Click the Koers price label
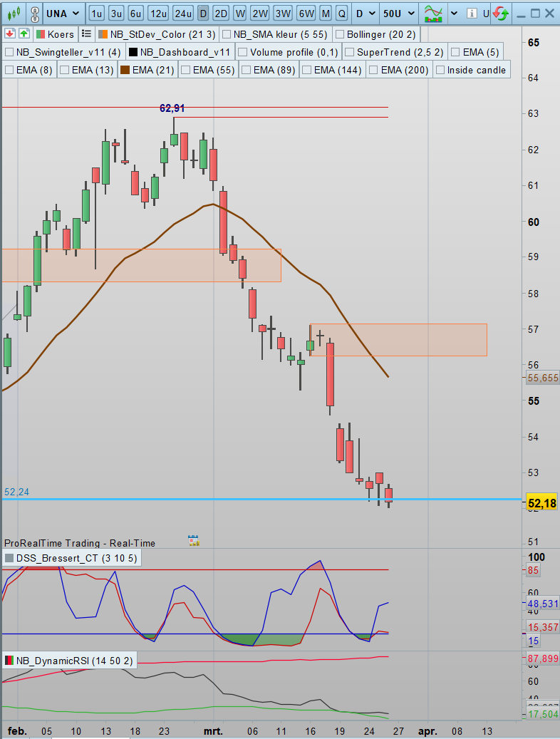The image size is (560, 739). click(x=61, y=34)
